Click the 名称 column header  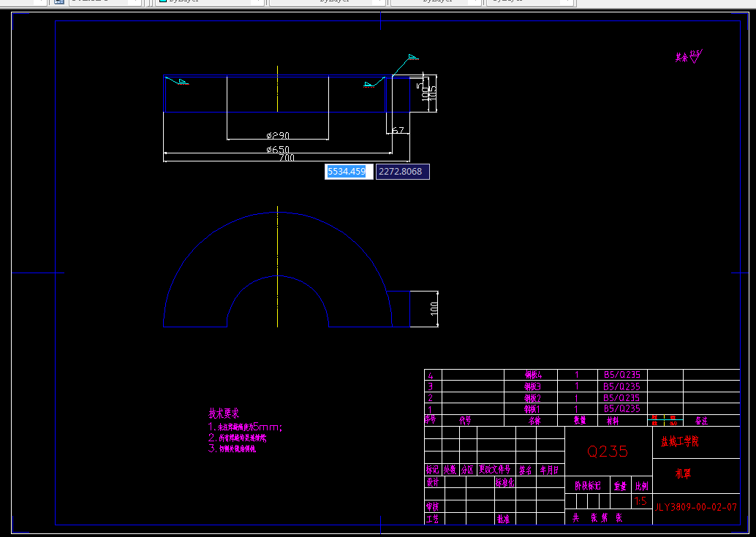click(x=534, y=420)
